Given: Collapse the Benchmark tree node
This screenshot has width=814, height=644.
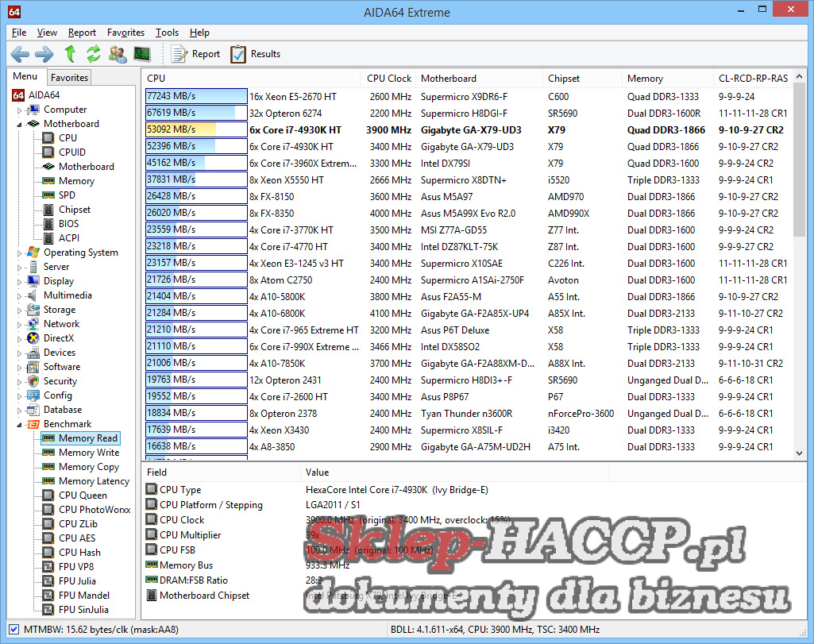Looking at the screenshot, I should [x=19, y=425].
